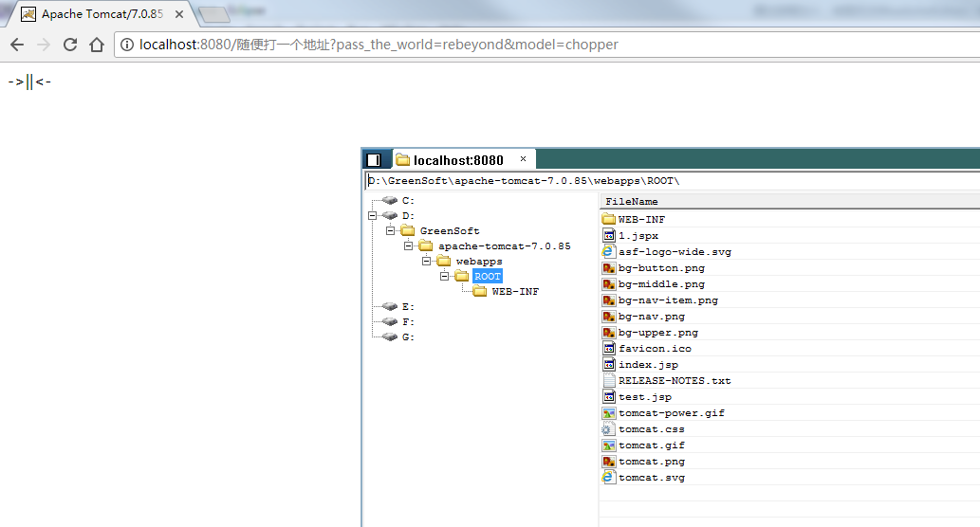Screen dimensions: 980x527
Task: Select file name RELEASE-NOTES.txt
Action: [675, 380]
